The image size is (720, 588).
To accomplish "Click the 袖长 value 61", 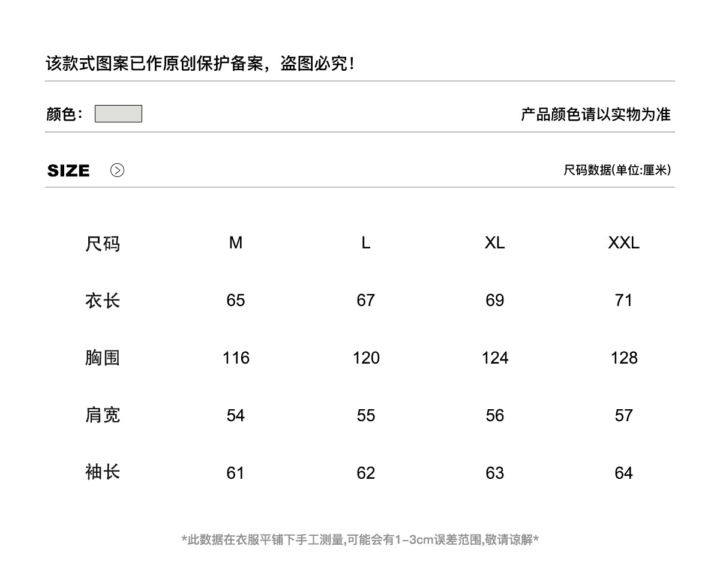I will [x=236, y=473].
